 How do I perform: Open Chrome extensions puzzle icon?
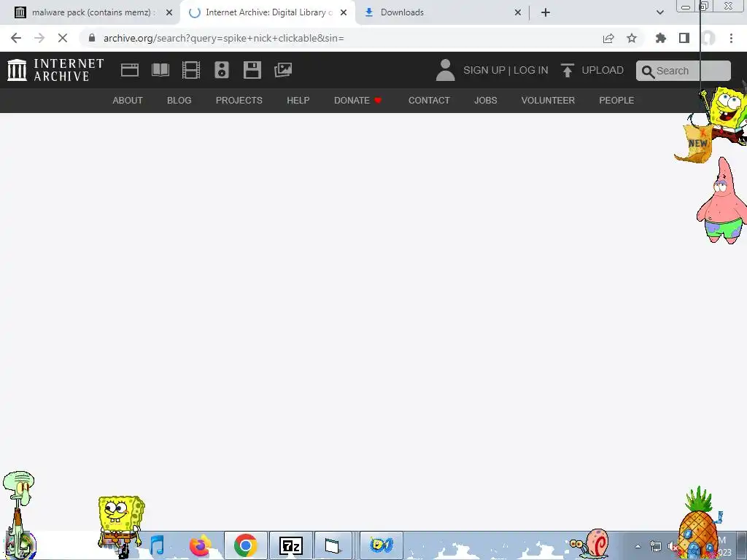[661, 38]
